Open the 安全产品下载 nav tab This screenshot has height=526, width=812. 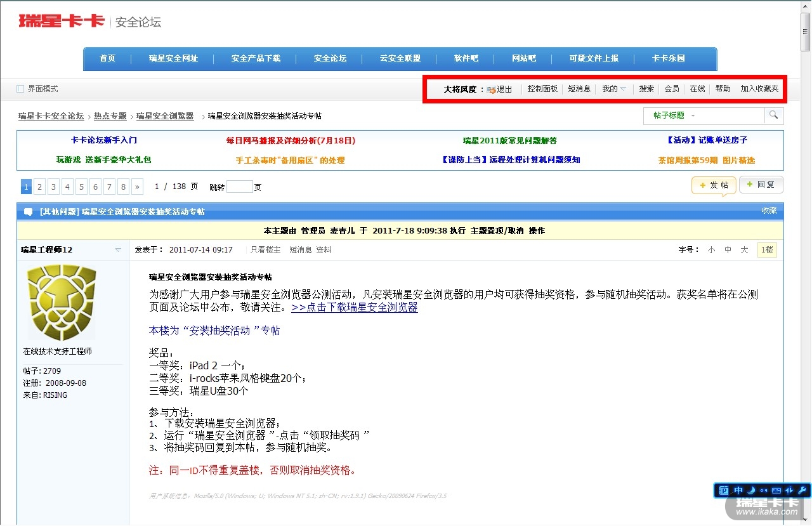coord(256,58)
